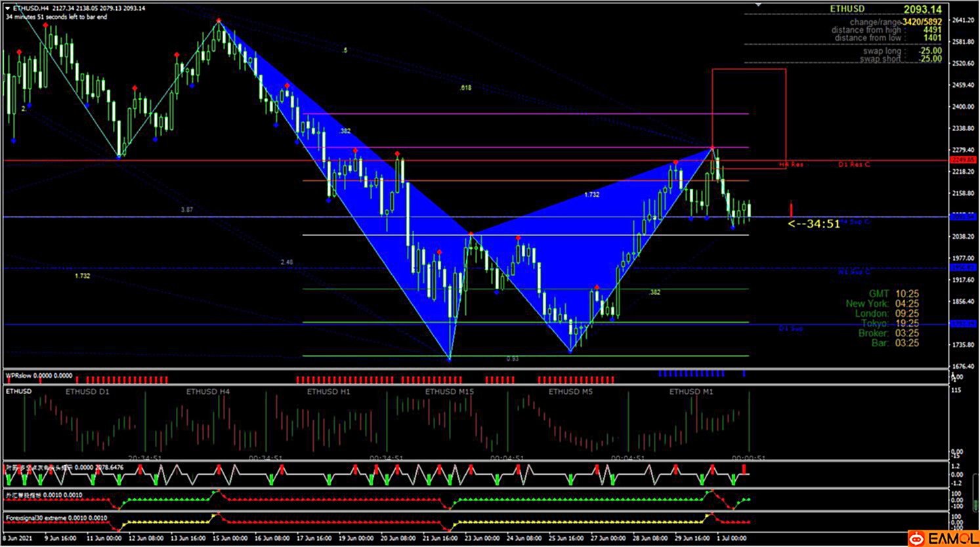Click the chart shift triangle on top edge

pyautogui.click(x=759, y=5)
